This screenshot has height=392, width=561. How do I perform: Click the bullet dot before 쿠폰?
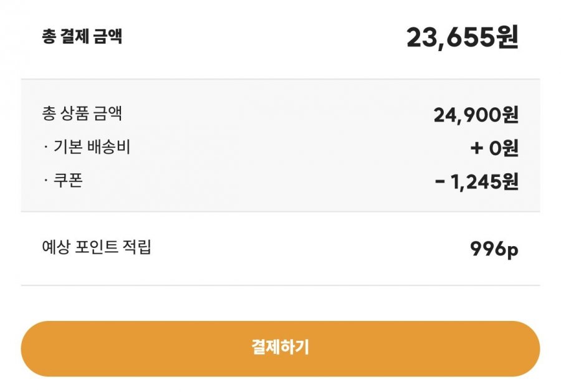tap(46, 181)
